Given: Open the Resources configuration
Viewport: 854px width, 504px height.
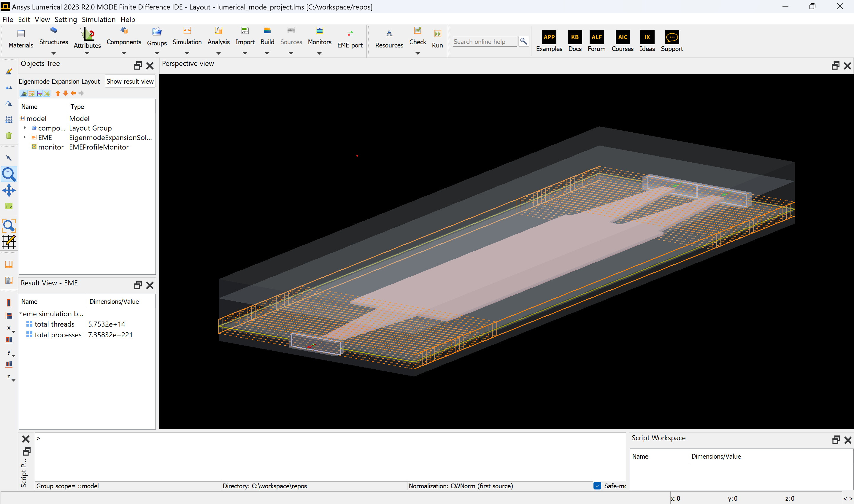Looking at the screenshot, I should click(x=389, y=38).
